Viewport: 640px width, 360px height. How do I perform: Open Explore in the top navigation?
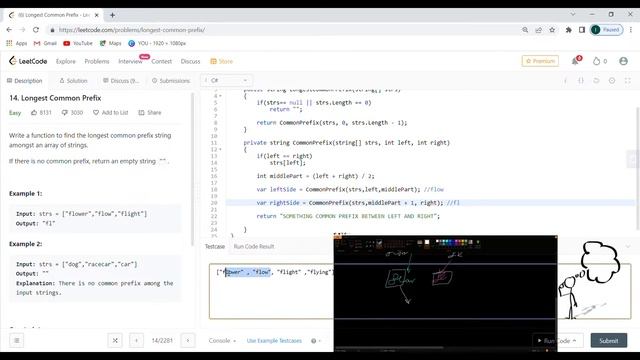pos(66,61)
